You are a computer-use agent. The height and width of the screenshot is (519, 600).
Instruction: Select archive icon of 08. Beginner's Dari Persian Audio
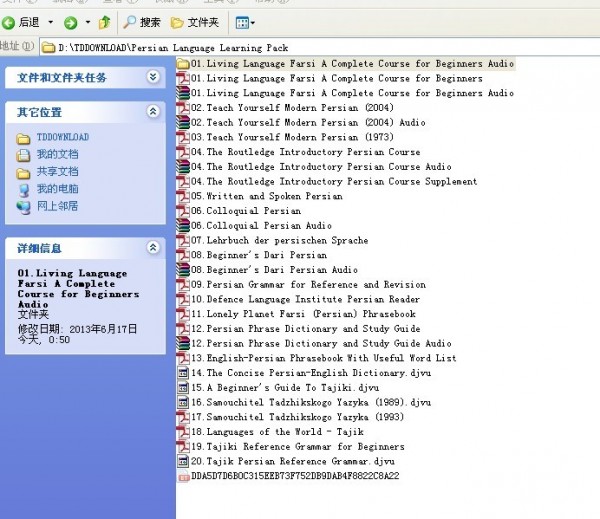(183, 270)
